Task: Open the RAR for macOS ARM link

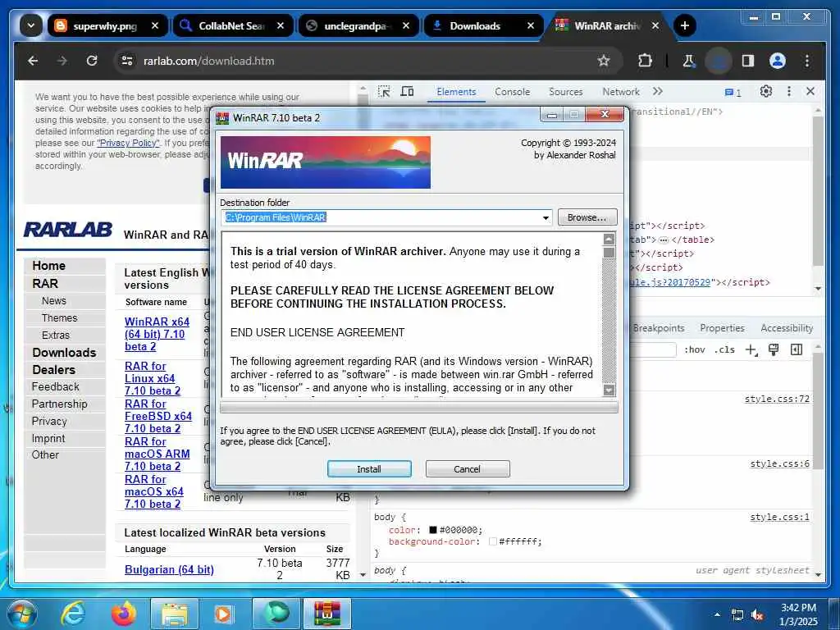Action: coord(157,454)
